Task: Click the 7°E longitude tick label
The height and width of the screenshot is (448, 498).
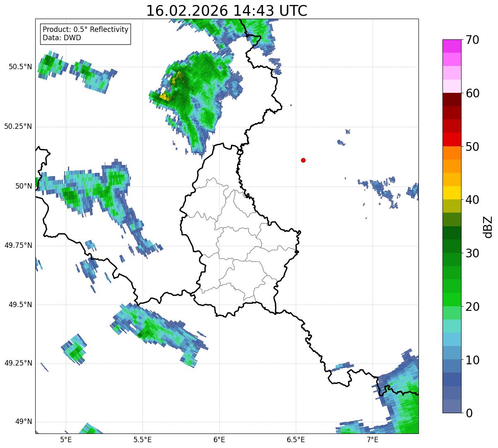Action: point(372,439)
